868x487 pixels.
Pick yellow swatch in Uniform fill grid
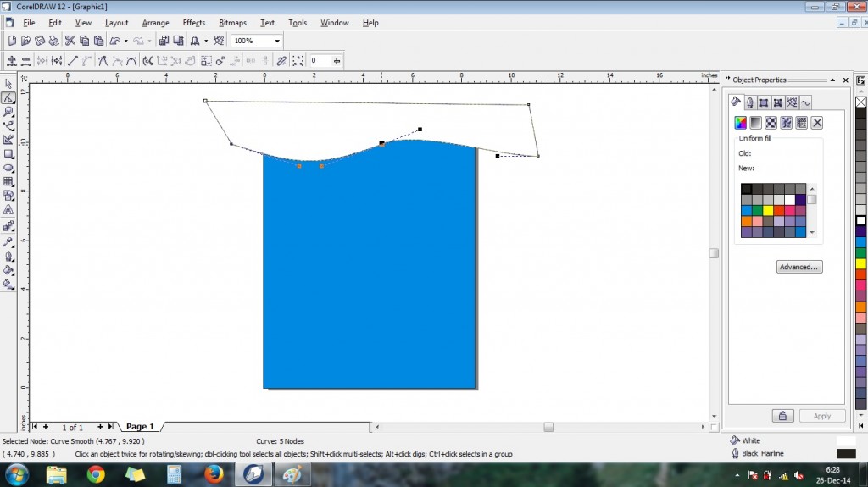click(x=768, y=211)
